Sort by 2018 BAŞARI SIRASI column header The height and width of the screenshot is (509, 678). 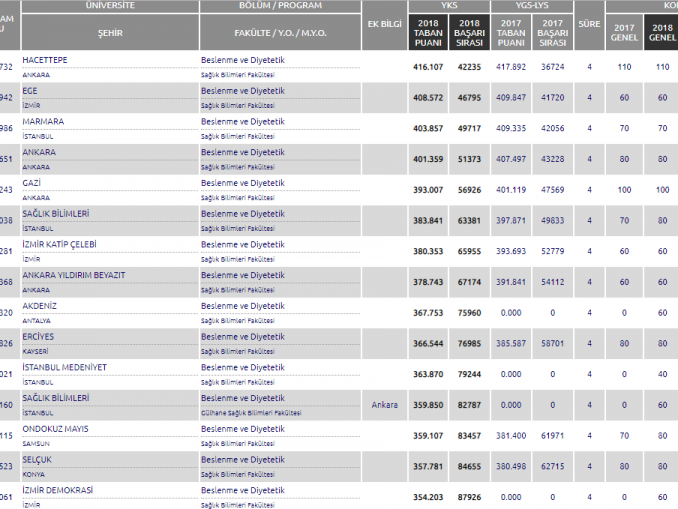coord(471,32)
